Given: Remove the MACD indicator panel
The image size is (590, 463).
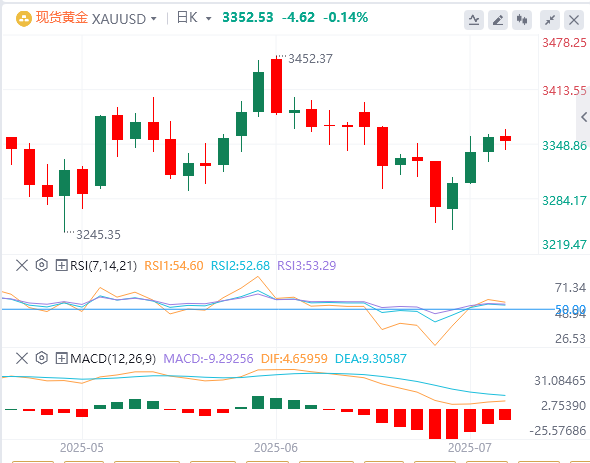Looking at the screenshot, I should pyautogui.click(x=22, y=358).
